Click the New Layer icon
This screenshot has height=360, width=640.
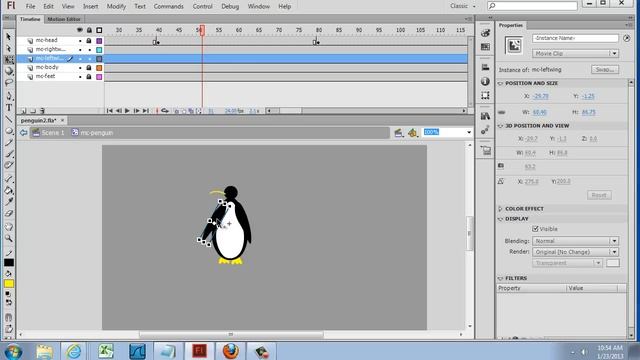24,111
